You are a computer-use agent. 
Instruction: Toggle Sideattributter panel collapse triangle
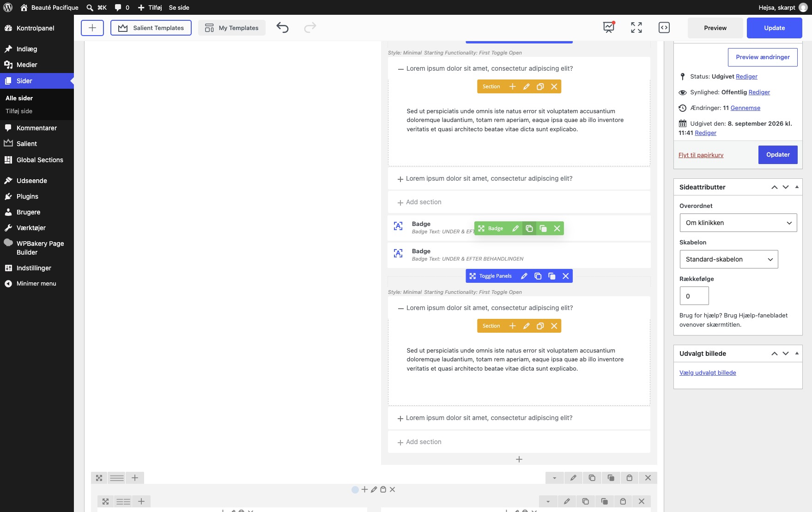(797, 187)
